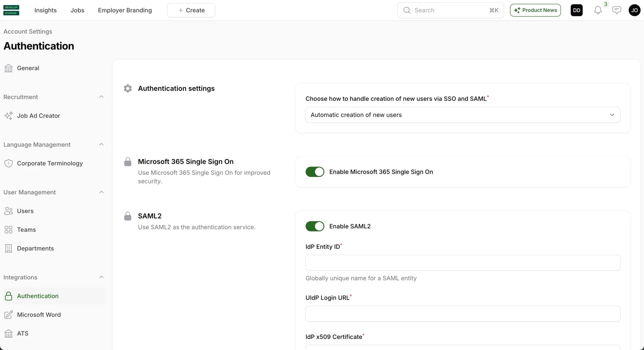644x350 pixels.
Task: Open Product News
Action: [x=535, y=10]
